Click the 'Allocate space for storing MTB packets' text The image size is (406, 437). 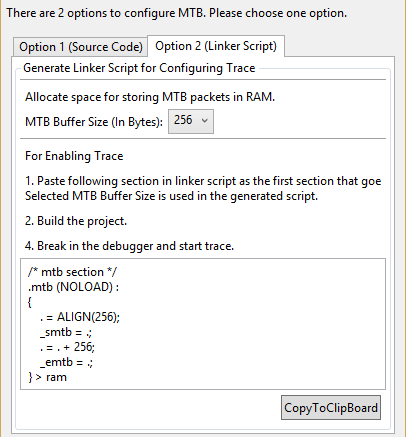click(150, 97)
